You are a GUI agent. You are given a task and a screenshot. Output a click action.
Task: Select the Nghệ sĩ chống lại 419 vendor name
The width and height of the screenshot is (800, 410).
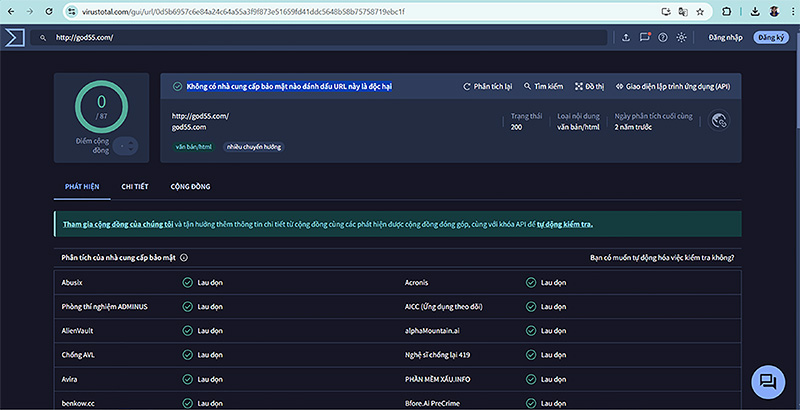point(437,355)
